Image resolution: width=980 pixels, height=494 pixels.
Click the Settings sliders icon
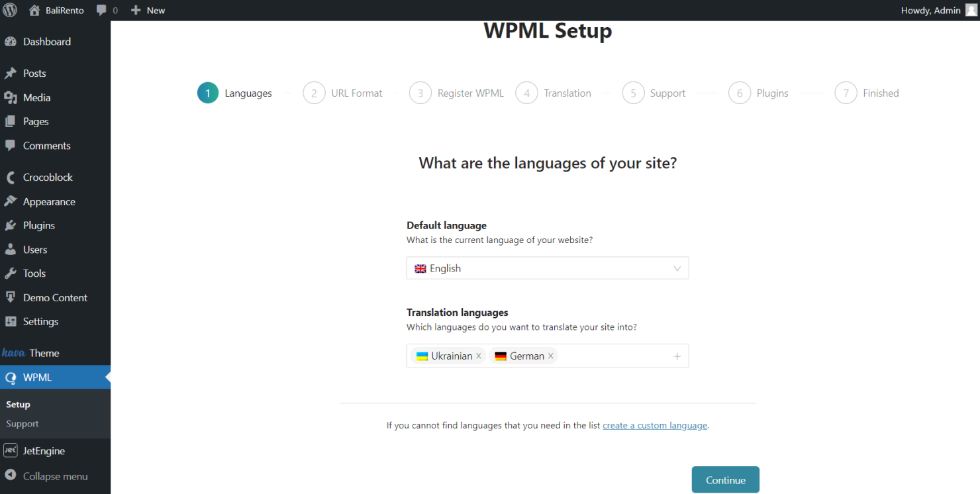click(x=11, y=321)
